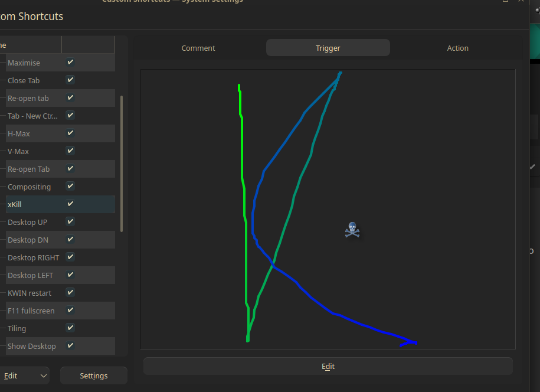The width and height of the screenshot is (540, 392).
Task: Toggle the Desktop UP checkbox
Action: [70, 221]
